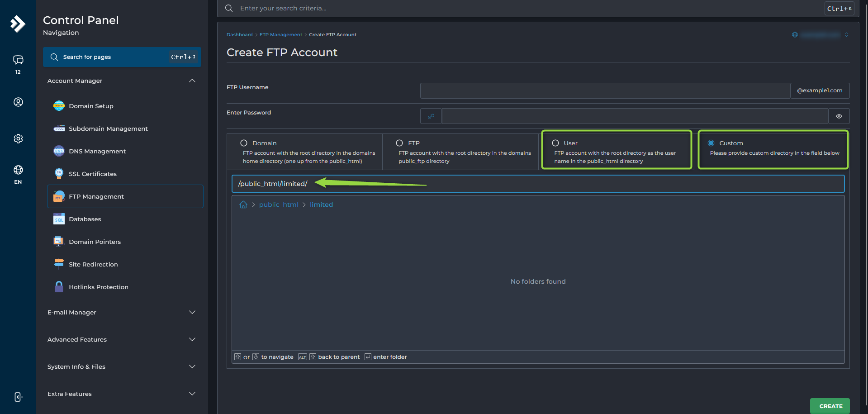Expand the E-mail Manager section
The image size is (868, 414).
(192, 312)
